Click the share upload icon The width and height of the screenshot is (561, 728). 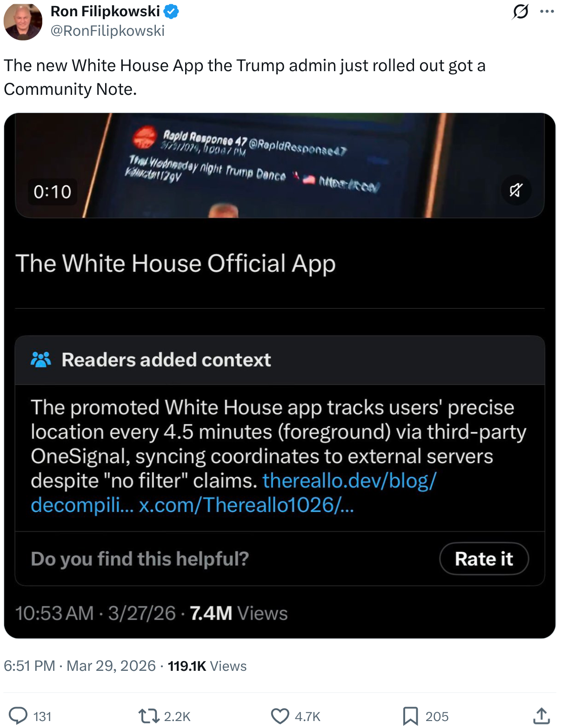tap(541, 716)
